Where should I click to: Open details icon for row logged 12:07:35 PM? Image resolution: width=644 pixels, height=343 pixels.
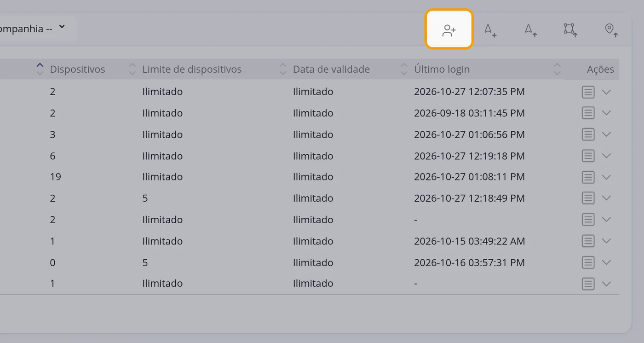coord(588,92)
